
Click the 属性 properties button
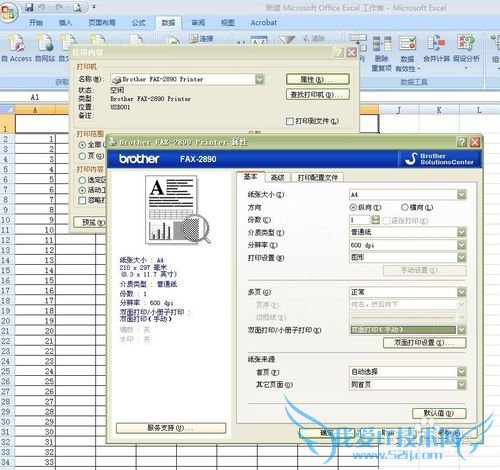[x=318, y=79]
